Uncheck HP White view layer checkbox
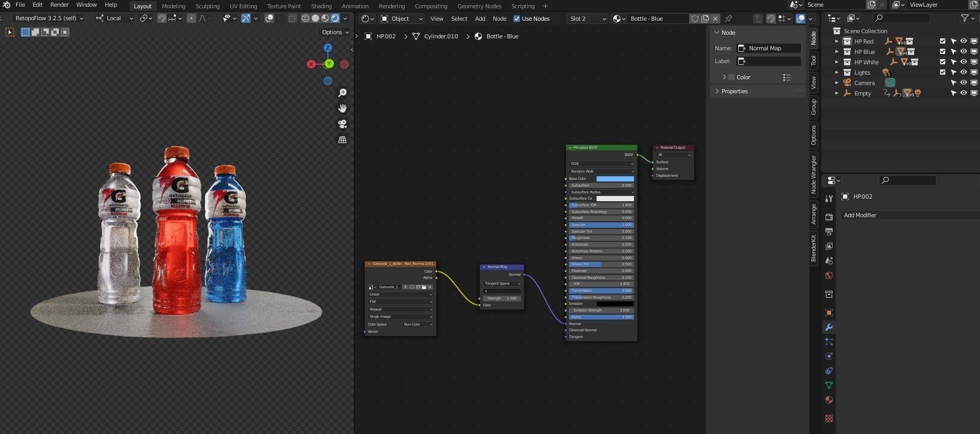The height and width of the screenshot is (434, 980). click(x=943, y=62)
